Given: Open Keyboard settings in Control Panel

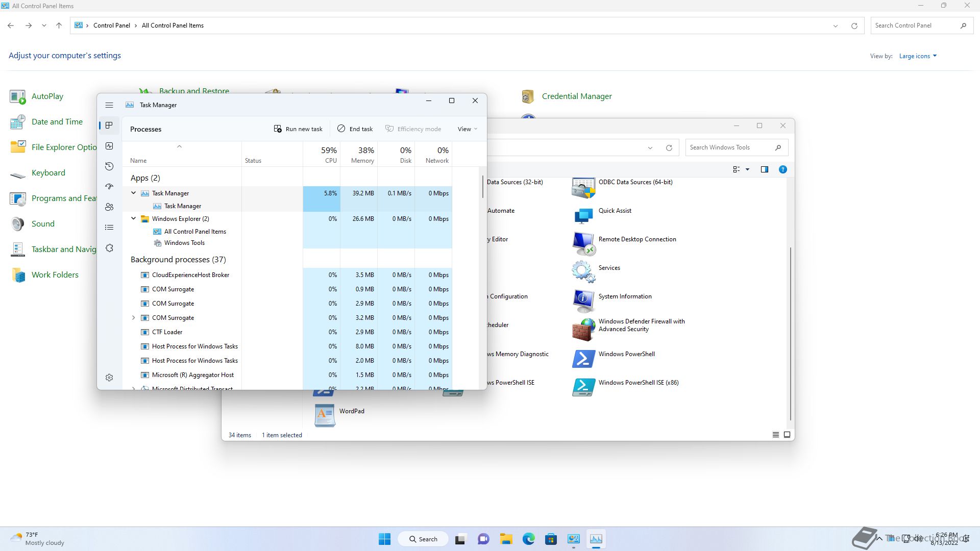Looking at the screenshot, I should click(38, 173).
